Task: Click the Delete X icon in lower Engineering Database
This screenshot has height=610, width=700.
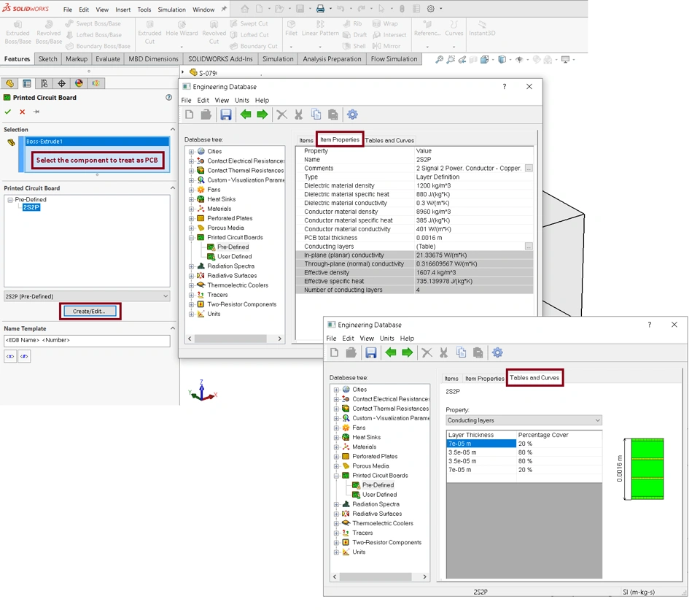Action: (x=427, y=353)
